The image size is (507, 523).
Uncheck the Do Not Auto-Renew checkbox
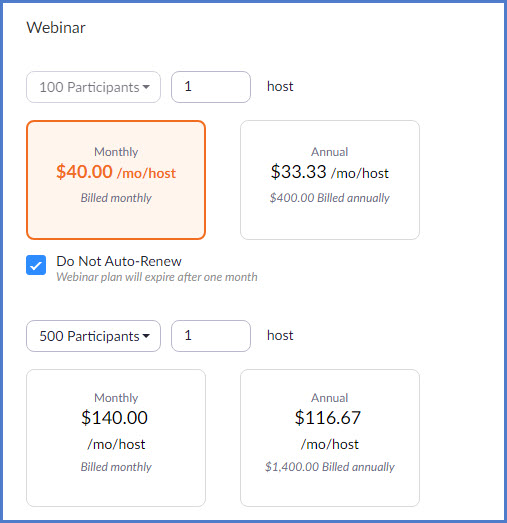36,265
